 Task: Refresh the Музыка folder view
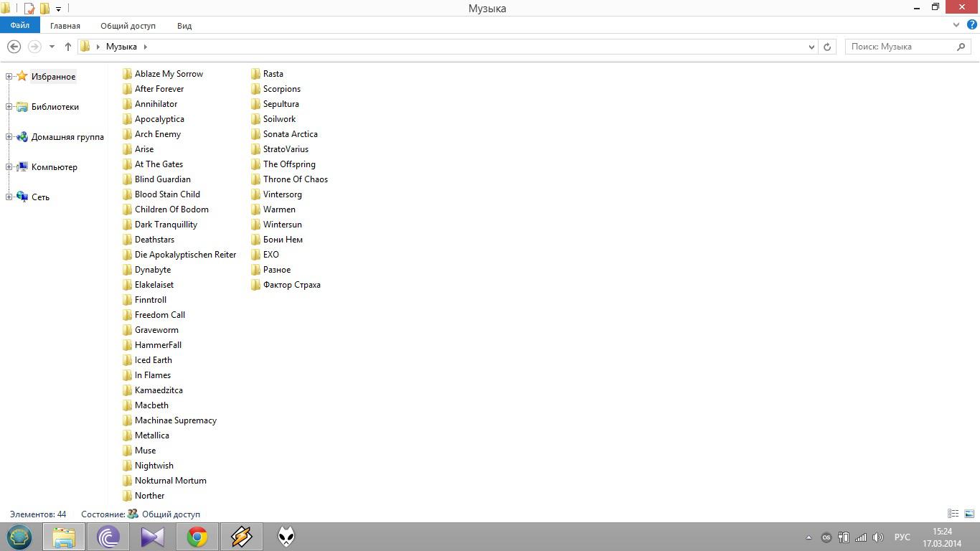[827, 47]
